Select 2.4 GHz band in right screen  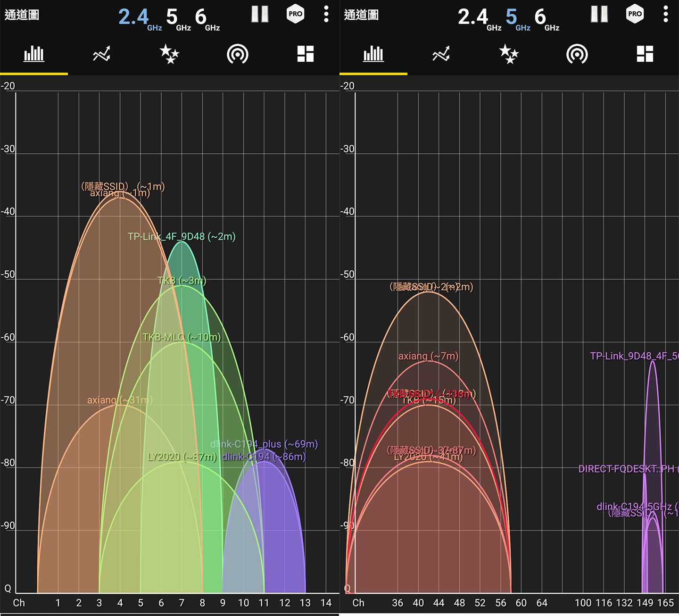[479, 19]
